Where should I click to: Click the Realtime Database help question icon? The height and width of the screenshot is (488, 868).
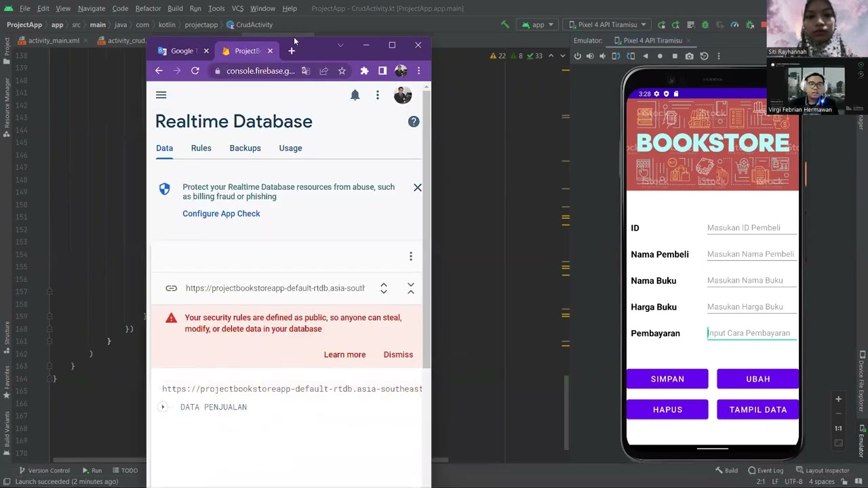point(414,122)
